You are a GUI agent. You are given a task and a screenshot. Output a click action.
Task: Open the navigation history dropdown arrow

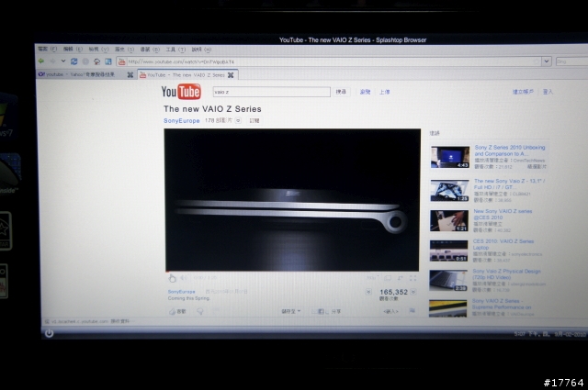click(x=63, y=61)
